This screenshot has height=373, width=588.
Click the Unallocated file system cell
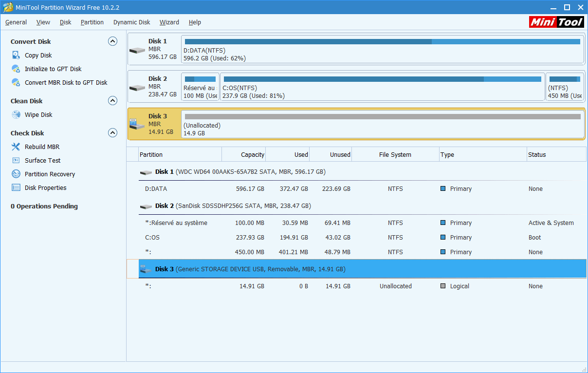click(x=396, y=286)
